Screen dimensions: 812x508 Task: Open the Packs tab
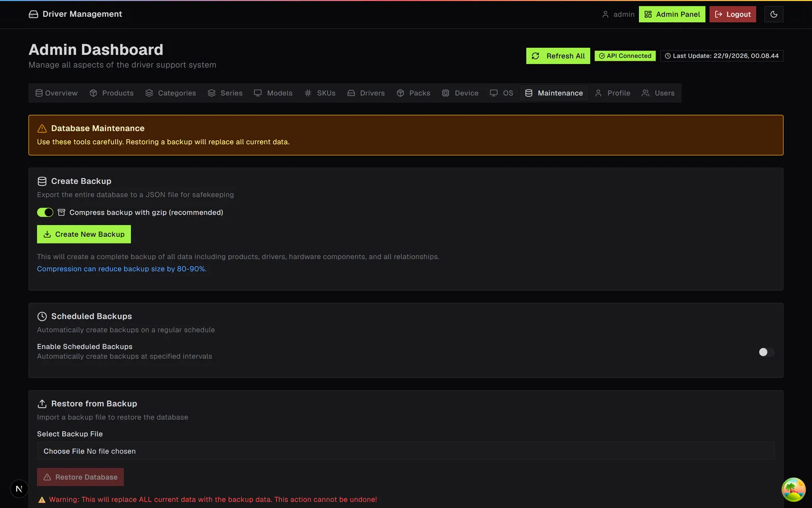[x=413, y=93]
